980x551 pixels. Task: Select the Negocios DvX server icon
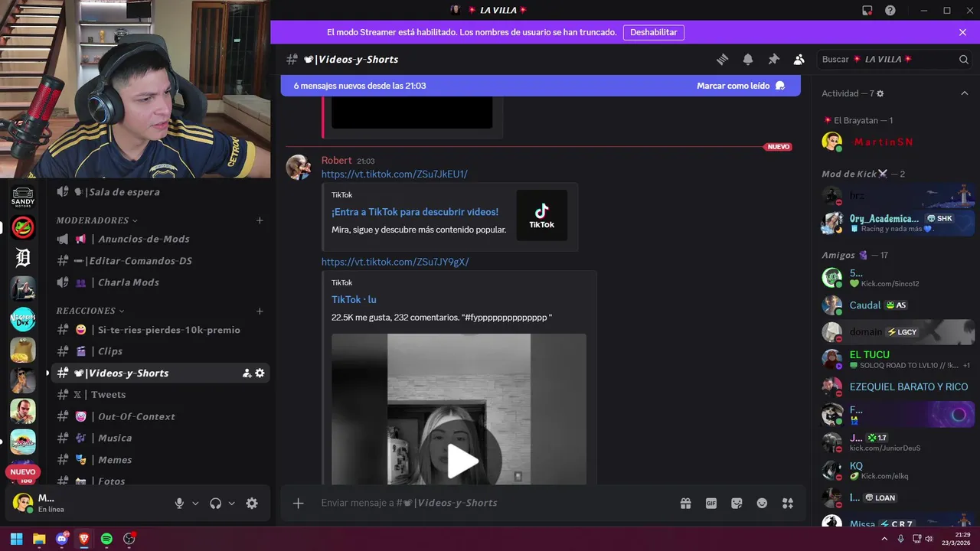tap(23, 319)
